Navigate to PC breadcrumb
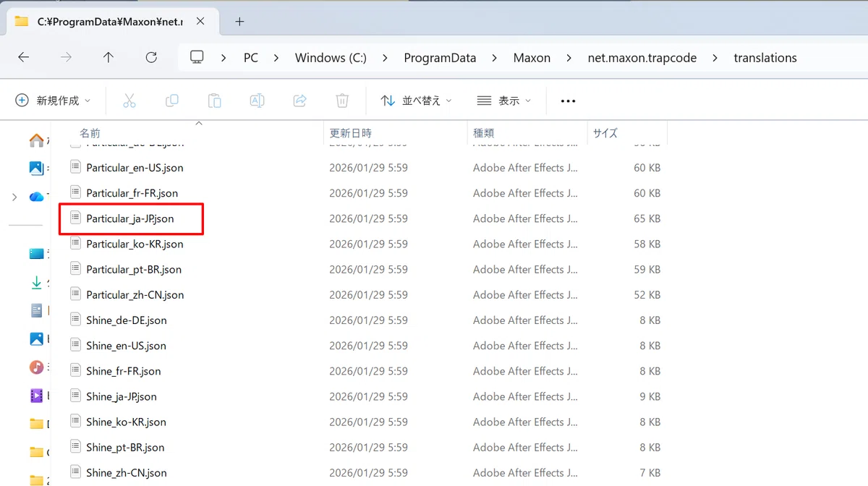 [x=251, y=58]
